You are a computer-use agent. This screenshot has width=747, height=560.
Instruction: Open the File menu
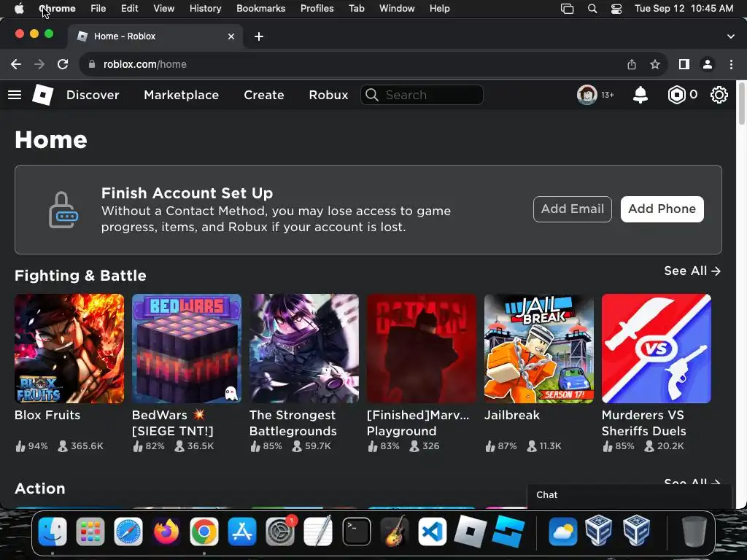(x=98, y=9)
